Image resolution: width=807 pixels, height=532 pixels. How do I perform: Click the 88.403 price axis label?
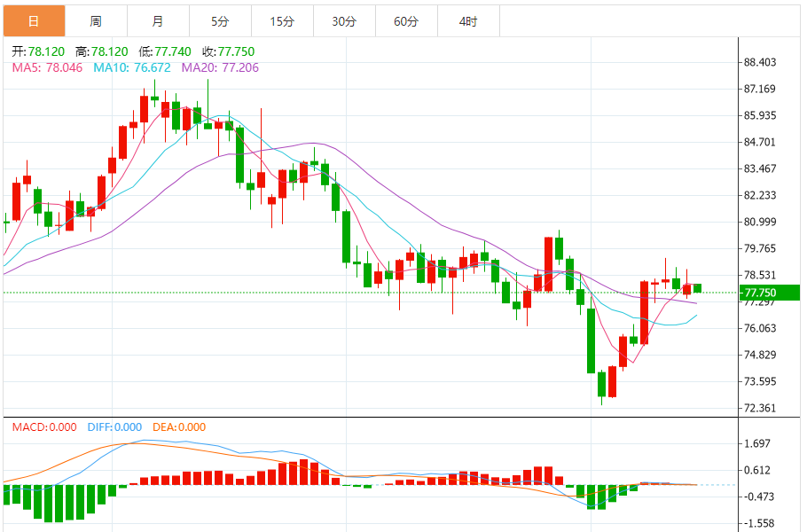pos(760,62)
